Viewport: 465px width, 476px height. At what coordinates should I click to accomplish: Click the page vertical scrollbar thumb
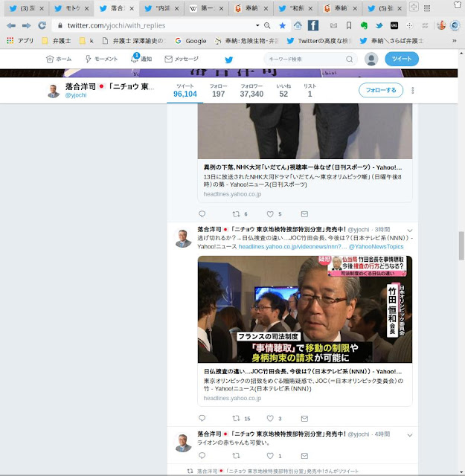click(x=461, y=245)
